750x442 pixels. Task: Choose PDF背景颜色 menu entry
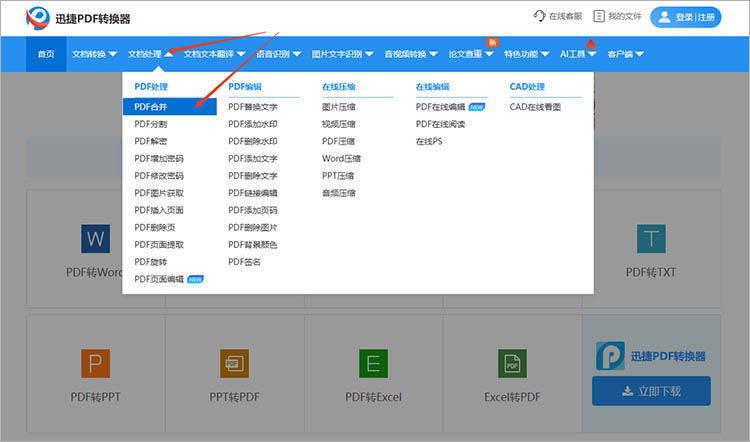click(253, 245)
